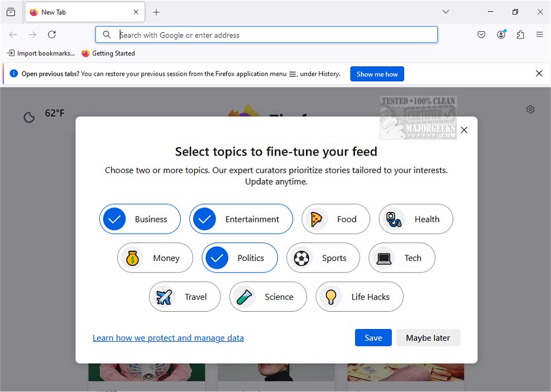Select the New Tab tab
The height and width of the screenshot is (392, 551).
(85, 12)
